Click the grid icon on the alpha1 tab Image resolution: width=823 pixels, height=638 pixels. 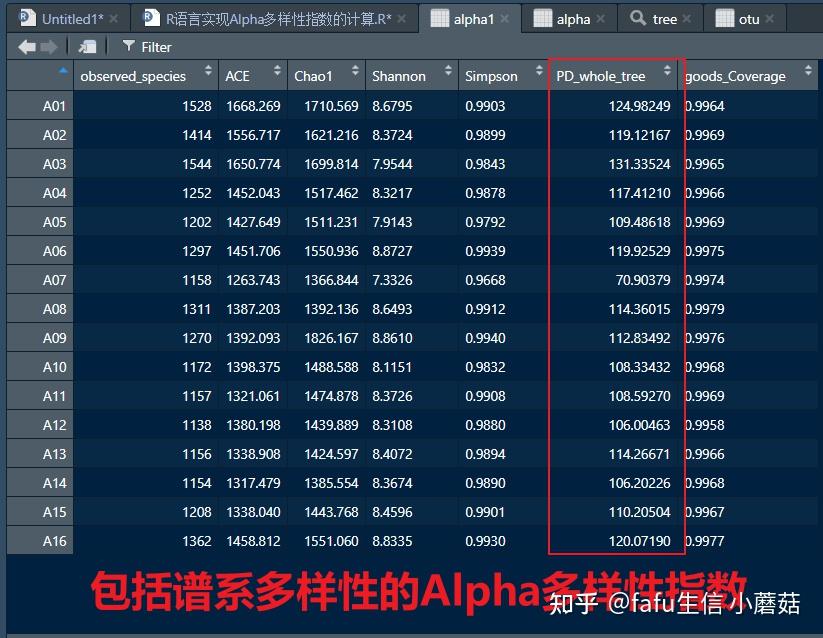tap(437, 17)
